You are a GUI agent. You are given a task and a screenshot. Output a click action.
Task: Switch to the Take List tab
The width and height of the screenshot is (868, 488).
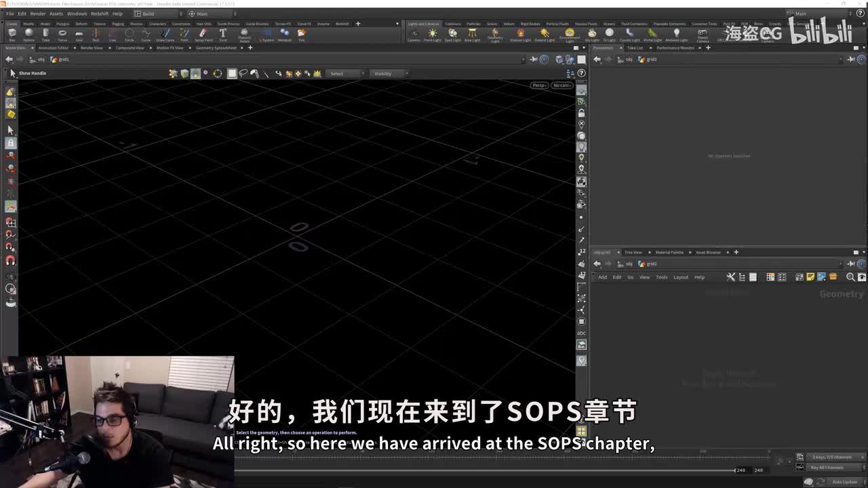[x=635, y=48]
